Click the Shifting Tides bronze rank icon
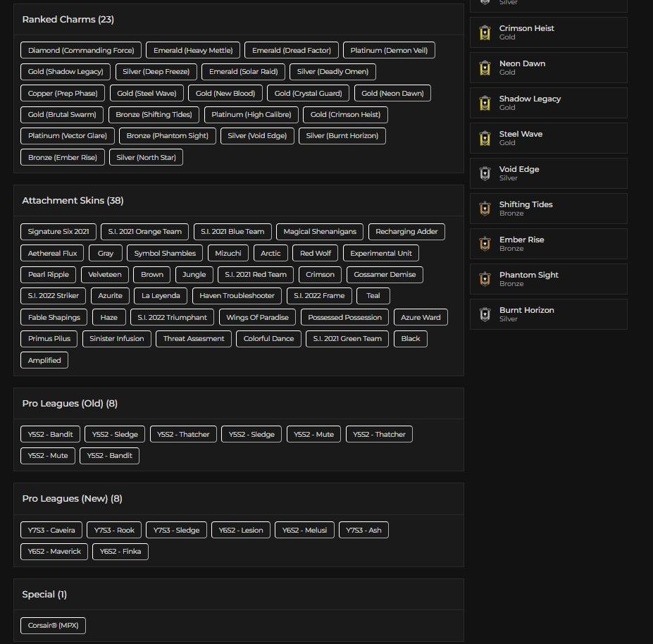The height and width of the screenshot is (644, 653). coord(485,209)
